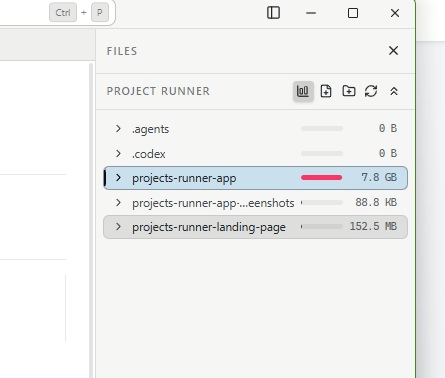Select the .agents folder name

coord(150,129)
